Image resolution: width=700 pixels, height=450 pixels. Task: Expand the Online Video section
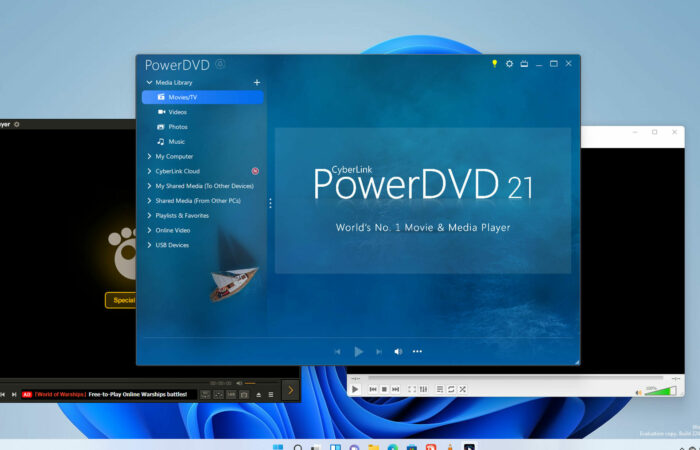(x=150, y=230)
